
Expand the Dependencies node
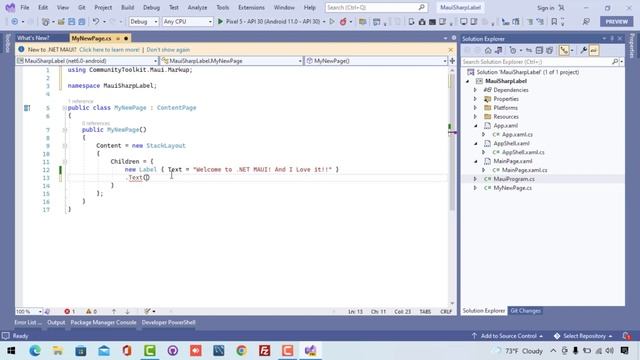pyautogui.click(x=475, y=90)
